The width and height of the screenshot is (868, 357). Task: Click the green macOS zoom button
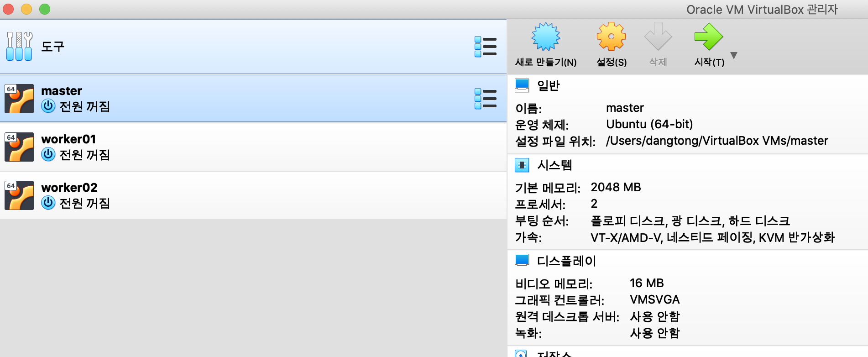(45, 9)
